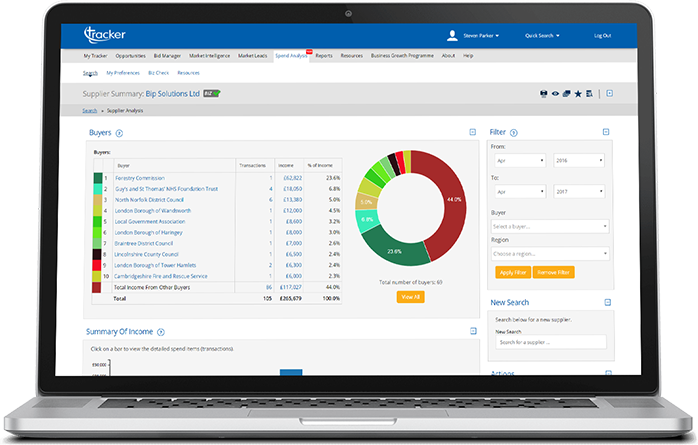This screenshot has height=445, width=698.
Task: Open Lincolnshire County Council link
Action: coord(146,255)
